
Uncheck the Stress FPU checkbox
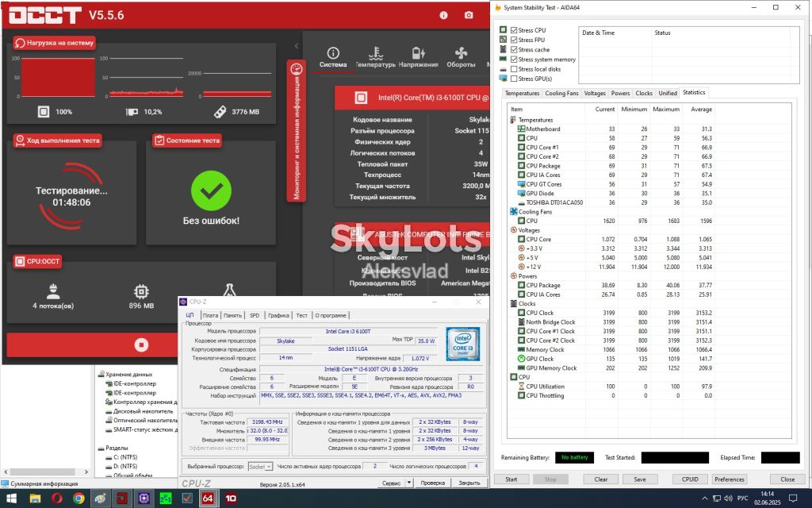click(514, 40)
